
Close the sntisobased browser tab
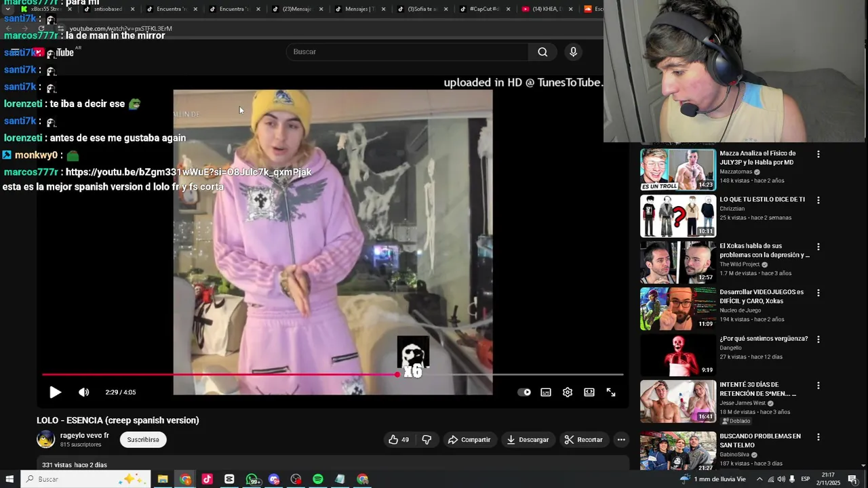pos(132,9)
